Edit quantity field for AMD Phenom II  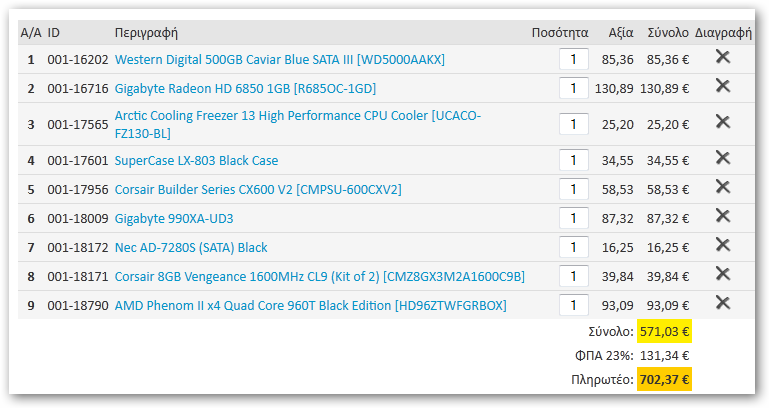[x=573, y=305]
